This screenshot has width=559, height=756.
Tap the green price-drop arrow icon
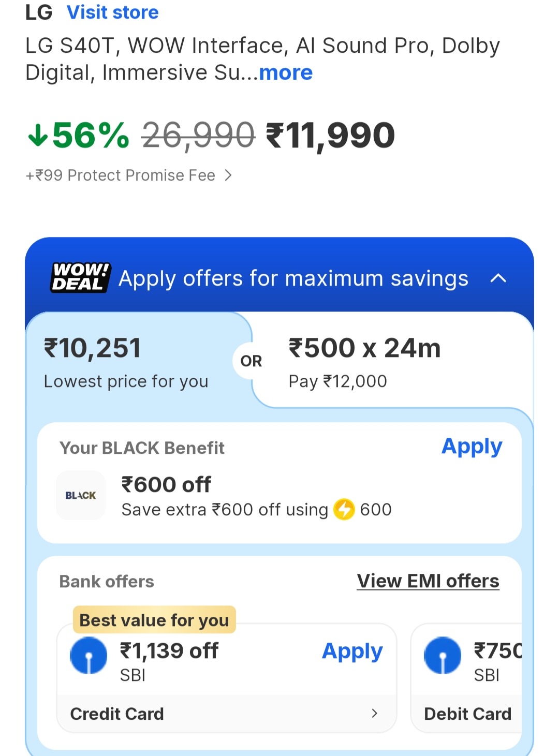(x=38, y=136)
